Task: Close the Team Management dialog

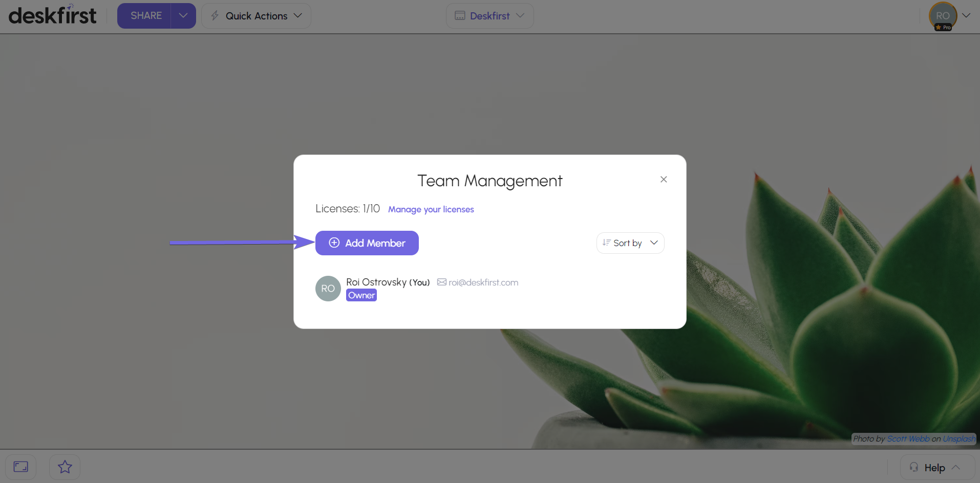Action: coord(664,180)
